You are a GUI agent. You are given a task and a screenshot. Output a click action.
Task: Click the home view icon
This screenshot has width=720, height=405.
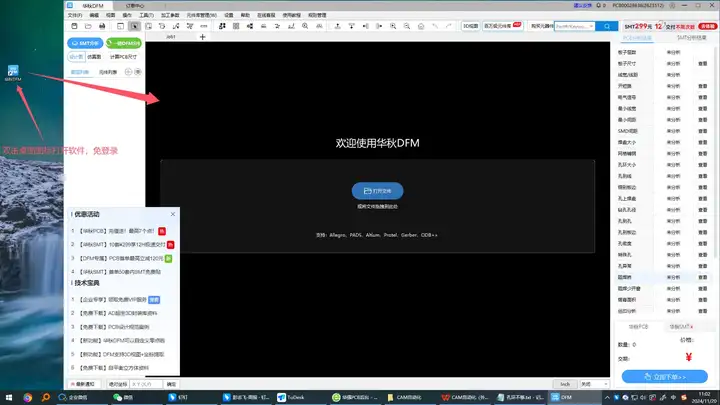(421, 26)
